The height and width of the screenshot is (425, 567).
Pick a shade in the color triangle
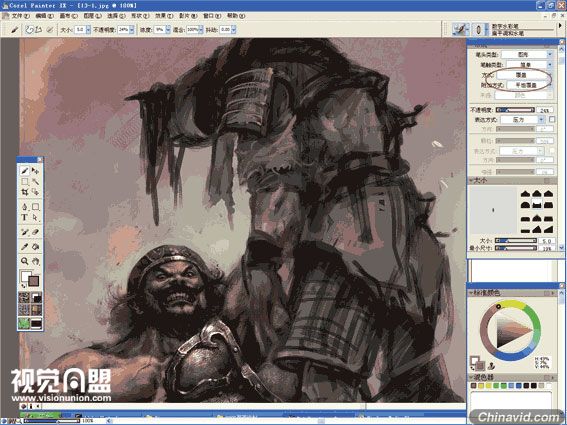coord(510,330)
